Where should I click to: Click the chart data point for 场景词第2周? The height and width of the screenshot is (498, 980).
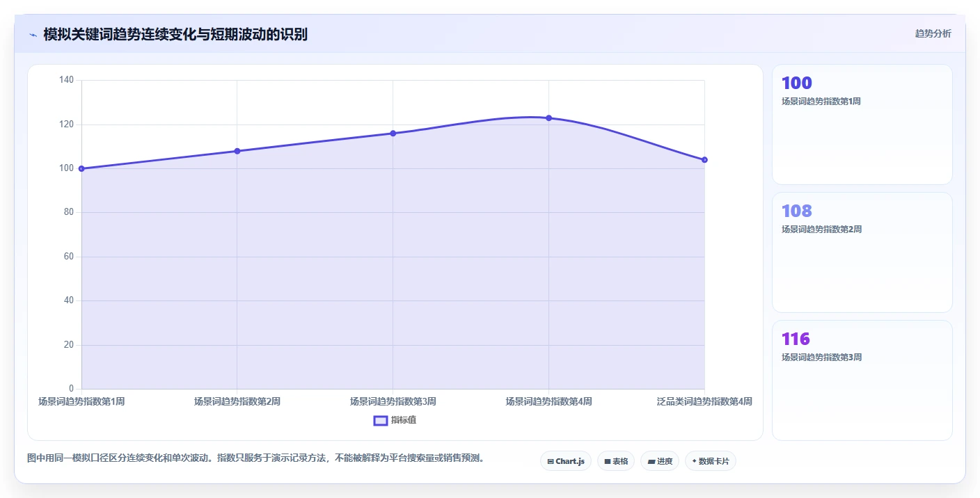point(237,151)
